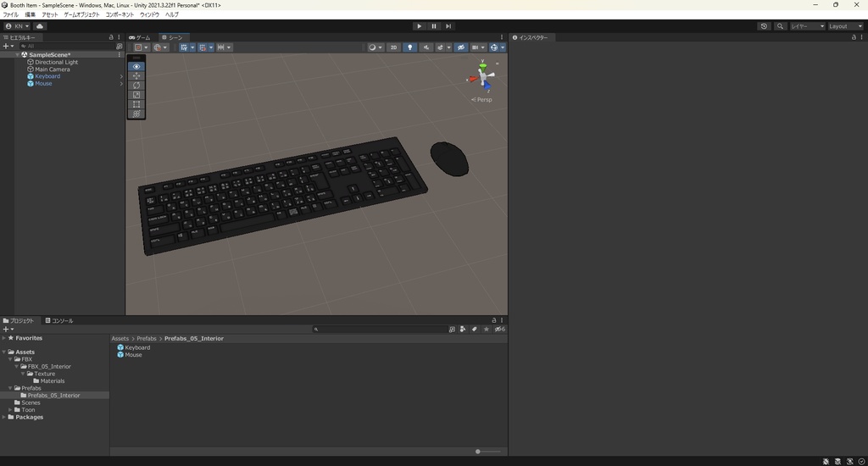Screen dimensions: 868x466
Task: Select the Transform tool in scene overlay
Action: [136, 114]
